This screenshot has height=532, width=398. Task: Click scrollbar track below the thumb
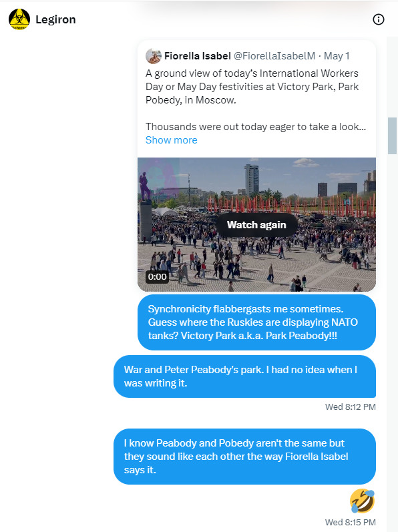[x=392, y=339]
